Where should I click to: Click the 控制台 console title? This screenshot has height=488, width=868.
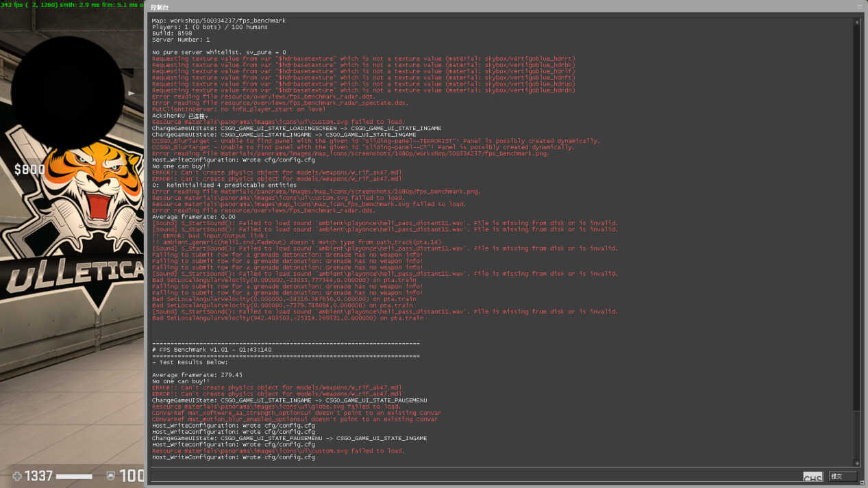160,7
